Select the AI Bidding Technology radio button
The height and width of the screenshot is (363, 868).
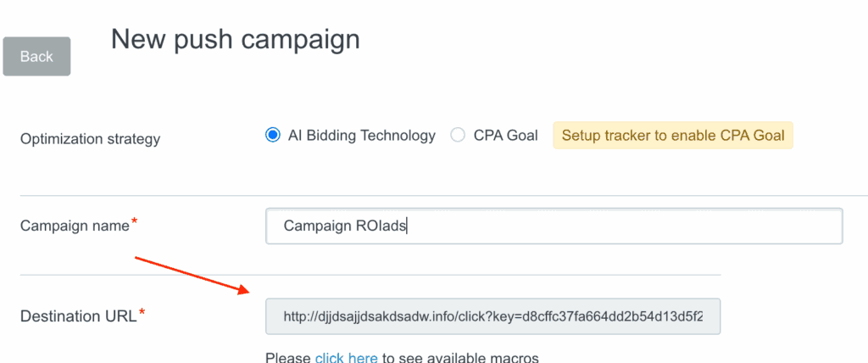click(273, 135)
